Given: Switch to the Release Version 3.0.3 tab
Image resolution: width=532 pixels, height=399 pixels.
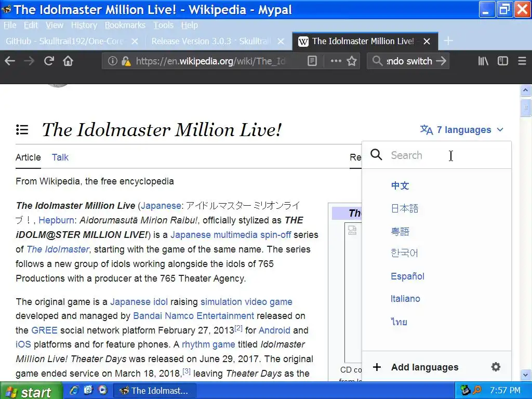Looking at the screenshot, I should click(x=210, y=42).
